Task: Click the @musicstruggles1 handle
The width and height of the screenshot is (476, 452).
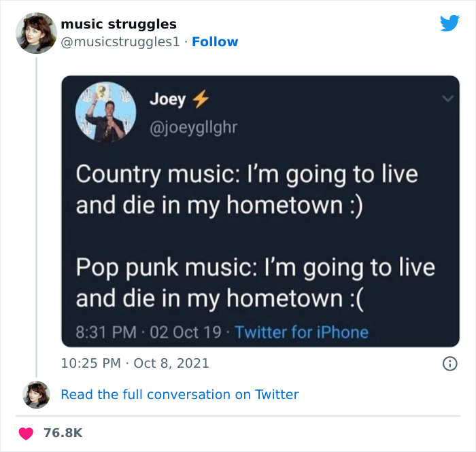Action: click(120, 42)
